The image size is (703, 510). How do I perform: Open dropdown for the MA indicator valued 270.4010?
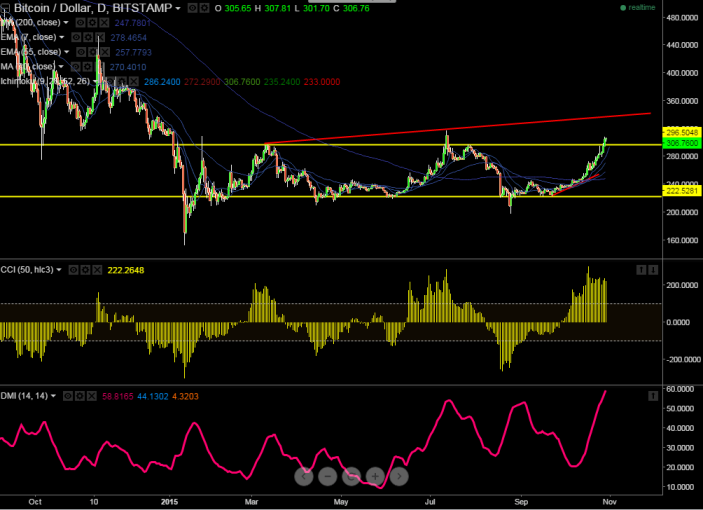pos(61,67)
